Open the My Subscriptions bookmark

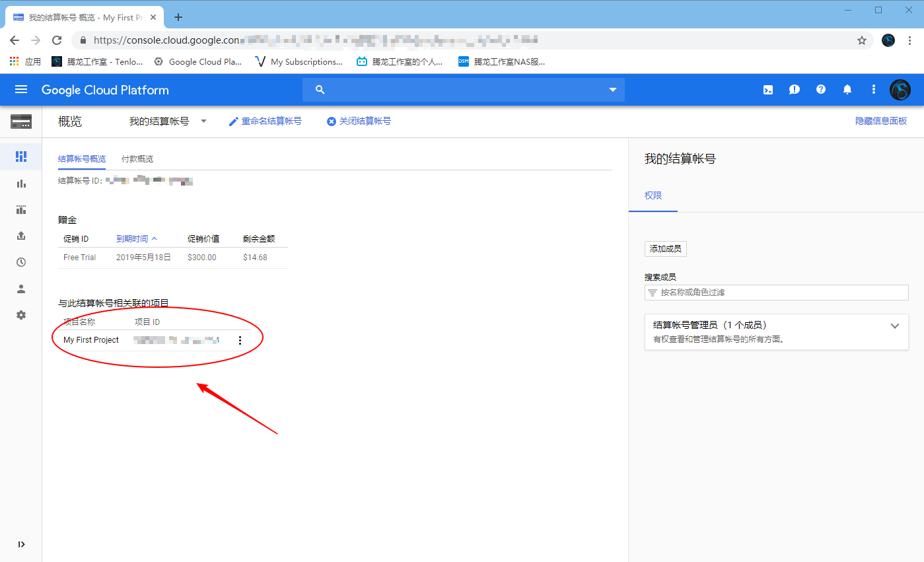(x=299, y=61)
